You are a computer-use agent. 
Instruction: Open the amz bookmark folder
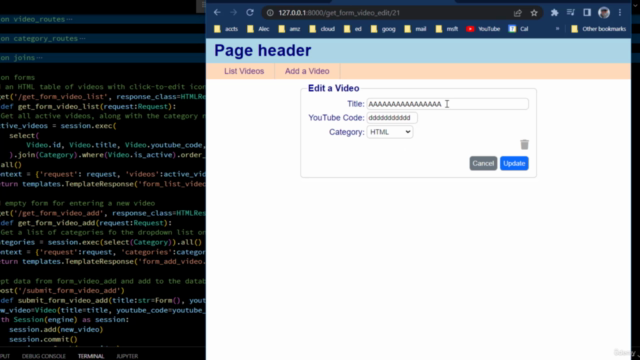(289, 29)
